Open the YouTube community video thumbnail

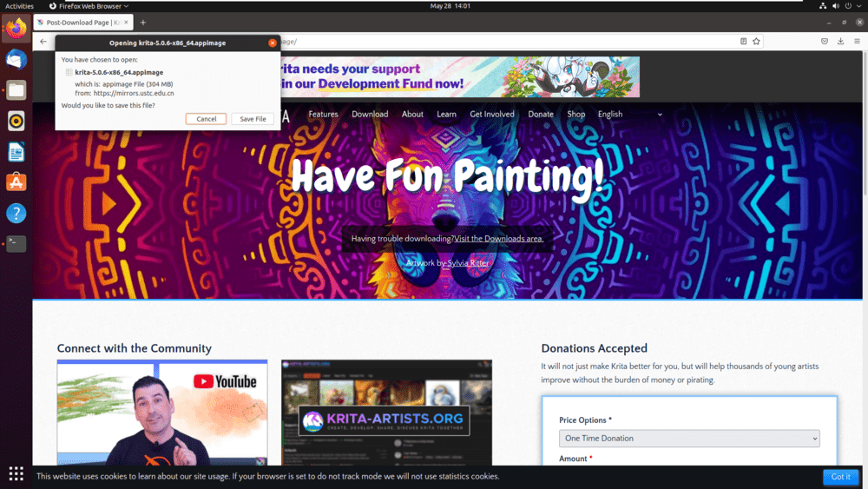click(162, 413)
